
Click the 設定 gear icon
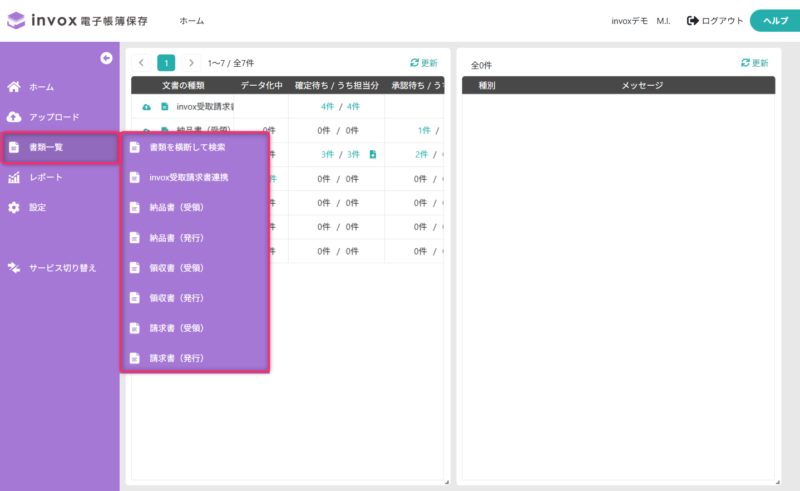point(14,207)
